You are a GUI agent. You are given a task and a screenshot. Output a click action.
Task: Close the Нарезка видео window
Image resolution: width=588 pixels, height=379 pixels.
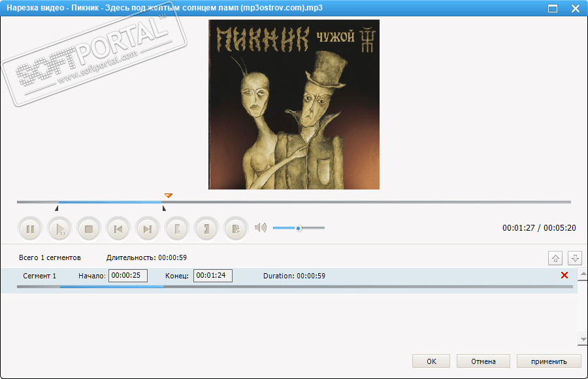(576, 8)
